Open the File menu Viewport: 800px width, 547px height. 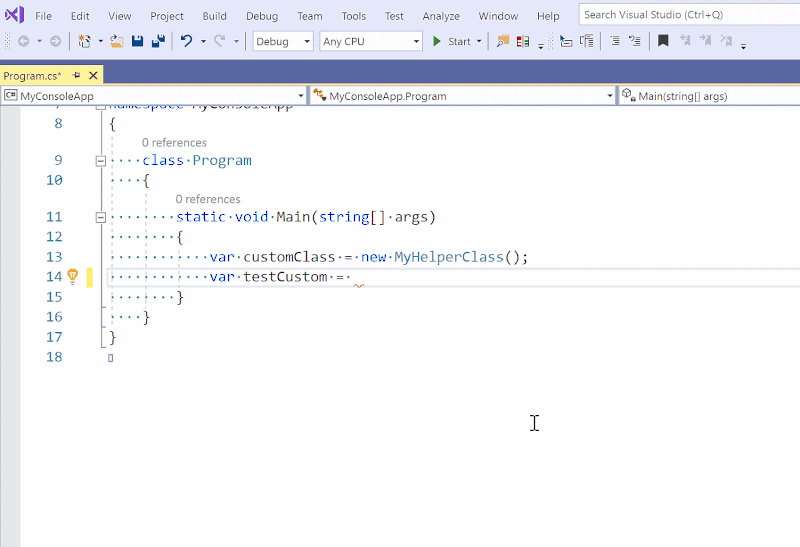(x=43, y=16)
